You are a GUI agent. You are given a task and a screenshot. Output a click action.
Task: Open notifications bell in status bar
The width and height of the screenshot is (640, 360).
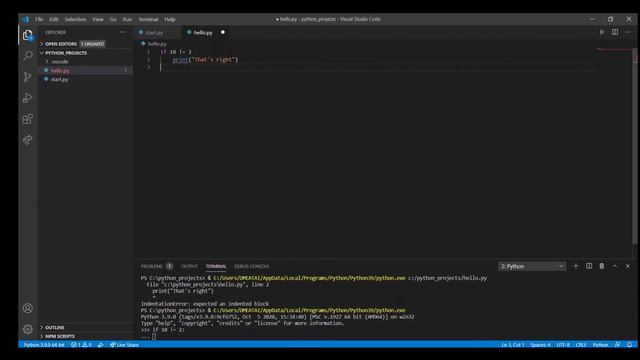click(x=629, y=345)
